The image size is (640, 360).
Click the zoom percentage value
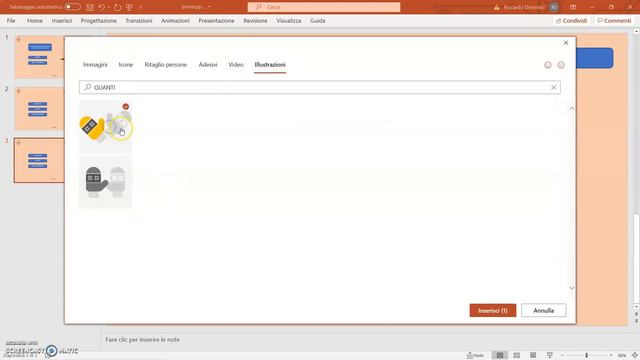(622, 356)
